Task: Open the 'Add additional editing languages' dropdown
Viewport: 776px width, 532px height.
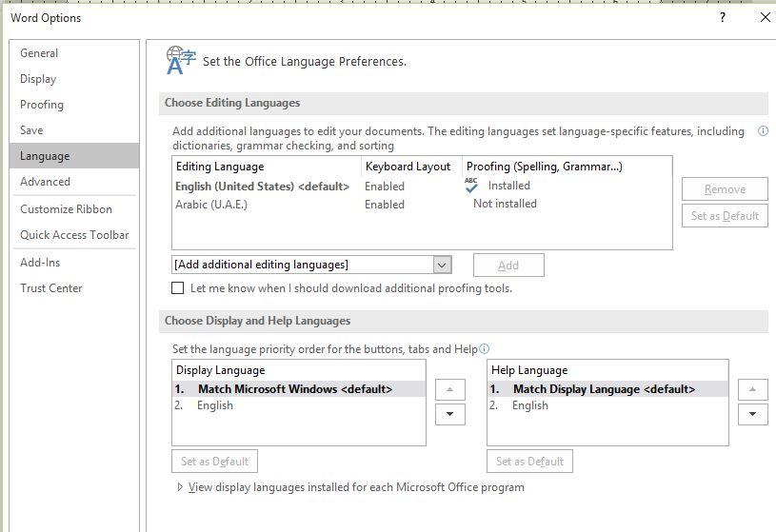Action: click(x=441, y=265)
